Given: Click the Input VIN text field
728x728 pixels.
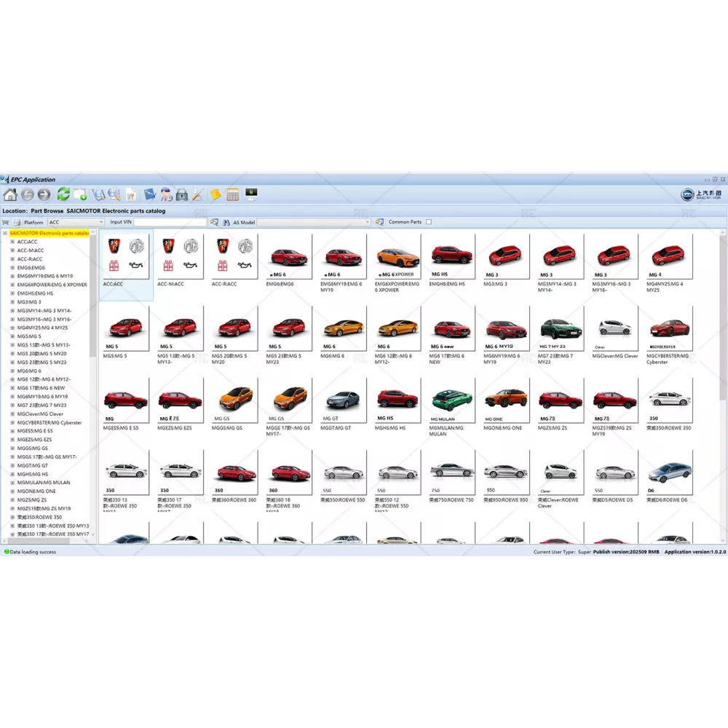Looking at the screenshot, I should 170,222.
